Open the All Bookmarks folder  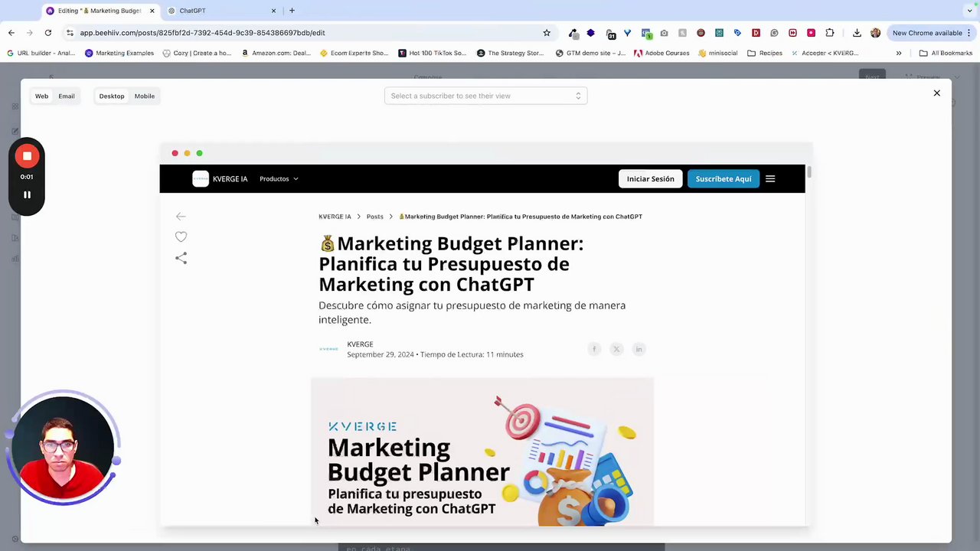(946, 54)
